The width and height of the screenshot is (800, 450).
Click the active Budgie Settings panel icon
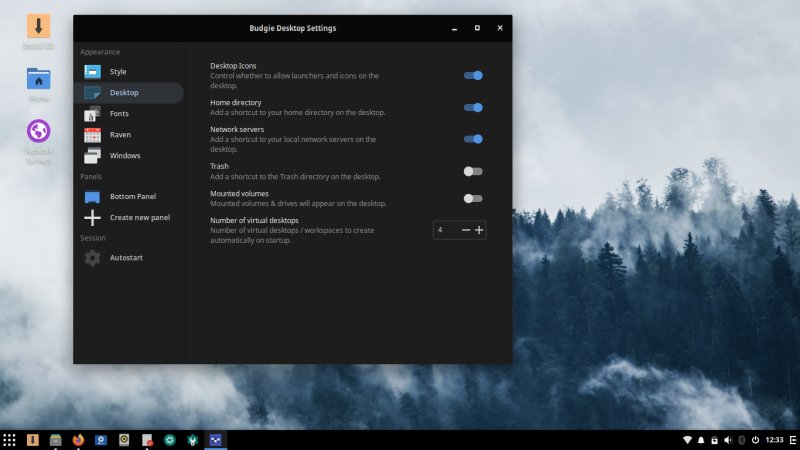click(215, 440)
